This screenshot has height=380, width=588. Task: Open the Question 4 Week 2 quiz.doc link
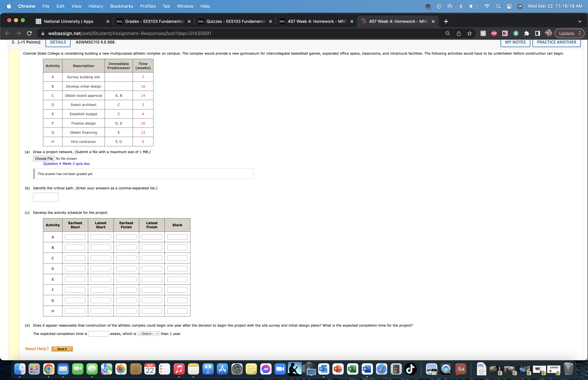[x=67, y=164]
